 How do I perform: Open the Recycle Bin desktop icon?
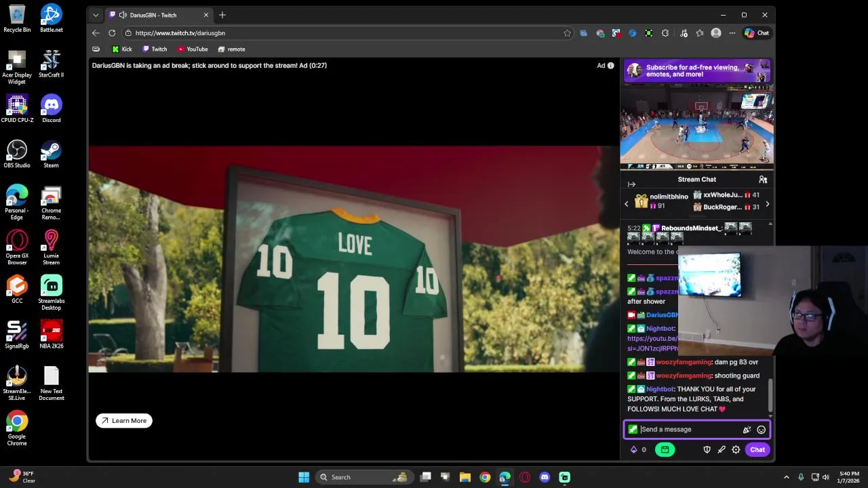pos(17,18)
